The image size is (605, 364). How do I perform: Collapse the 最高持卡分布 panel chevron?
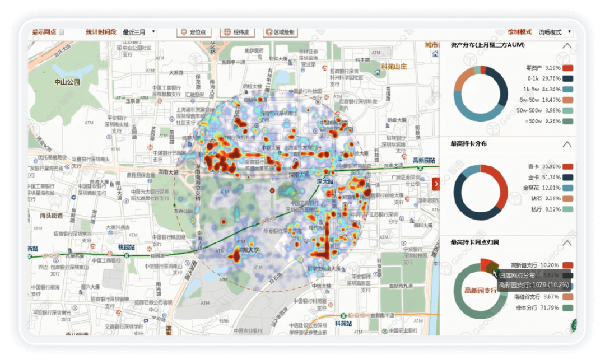click(567, 144)
